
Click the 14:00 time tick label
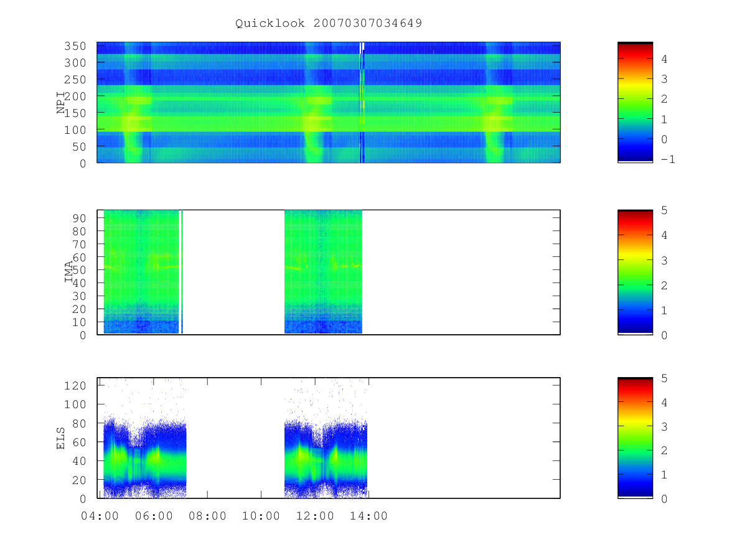click(369, 516)
